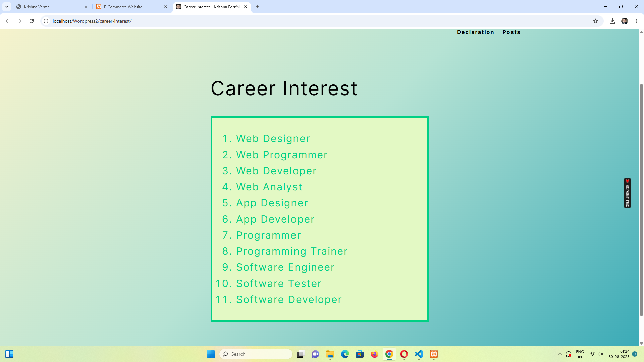Screen dimensions: 644x362
Task: Click the Chrome taskbar icon
Action: tap(389, 354)
